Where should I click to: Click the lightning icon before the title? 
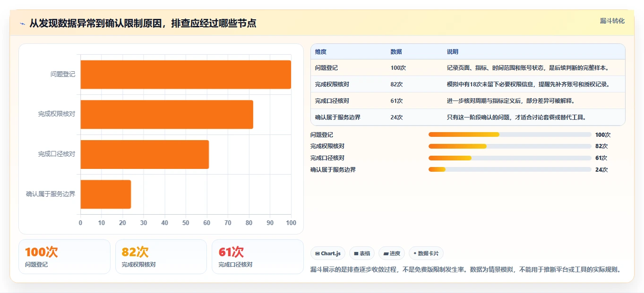click(x=23, y=23)
